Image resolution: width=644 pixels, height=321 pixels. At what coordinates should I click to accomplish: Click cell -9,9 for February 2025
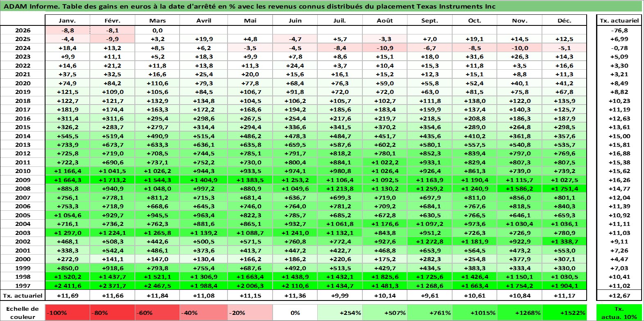tap(112, 39)
